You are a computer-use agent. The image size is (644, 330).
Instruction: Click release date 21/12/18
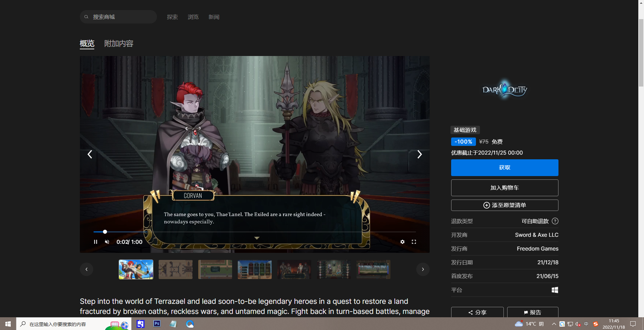[x=548, y=262]
